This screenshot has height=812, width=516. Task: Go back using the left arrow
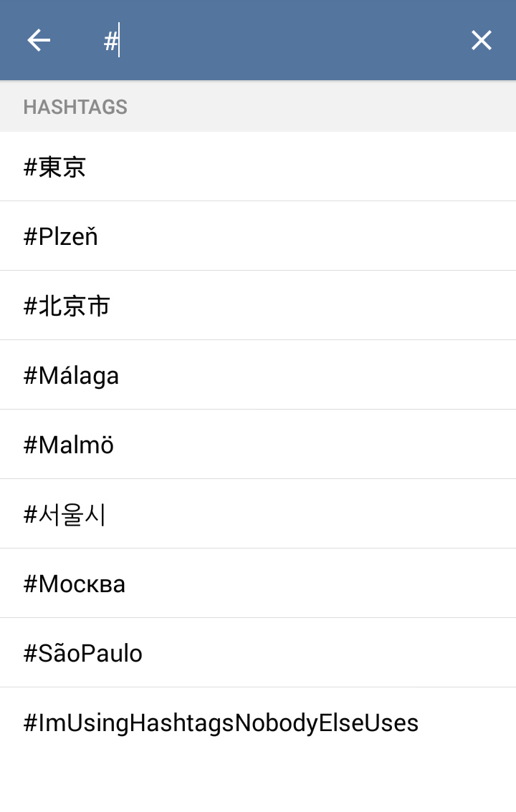[39, 40]
